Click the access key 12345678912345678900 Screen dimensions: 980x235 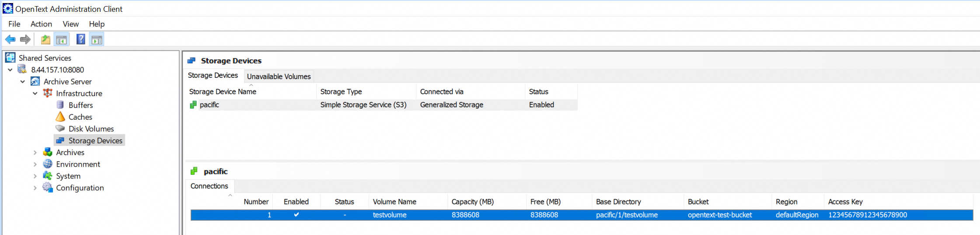pyautogui.click(x=868, y=215)
